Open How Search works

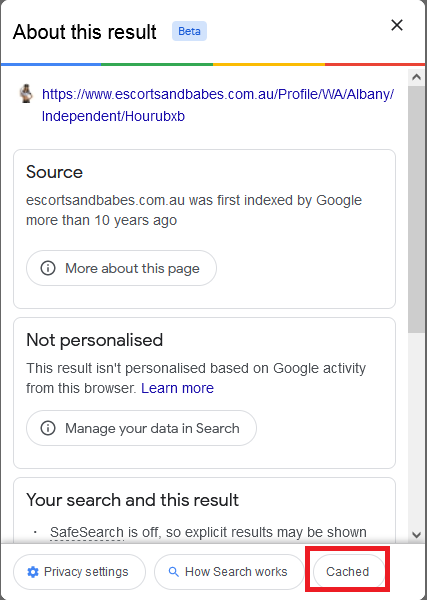[x=229, y=572]
